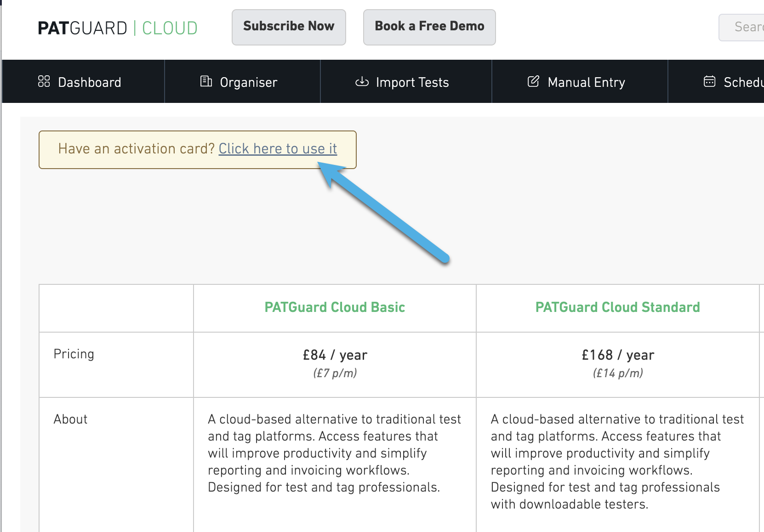This screenshot has width=764, height=532.
Task: Click the (£14 p/m) text
Action: [x=617, y=373]
